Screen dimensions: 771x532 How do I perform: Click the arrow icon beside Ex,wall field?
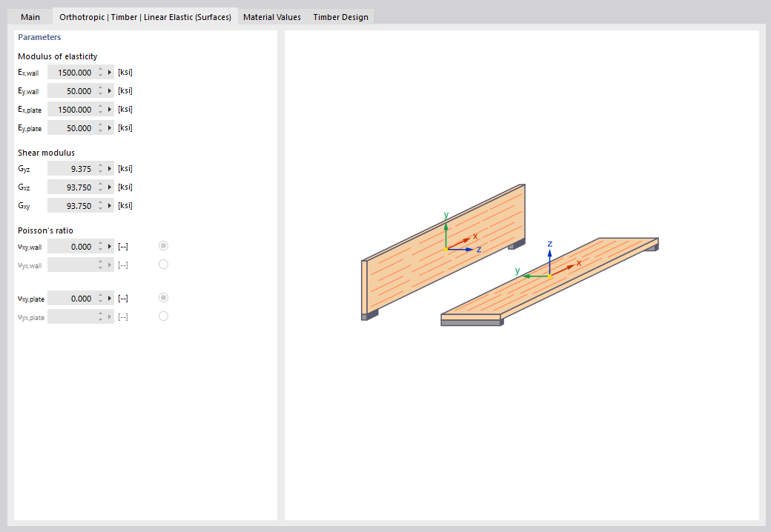109,72
